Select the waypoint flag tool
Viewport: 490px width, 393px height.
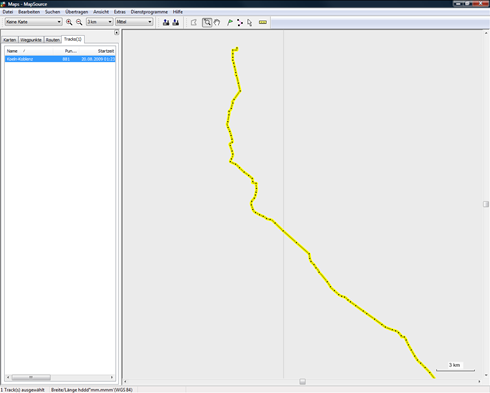coord(230,22)
